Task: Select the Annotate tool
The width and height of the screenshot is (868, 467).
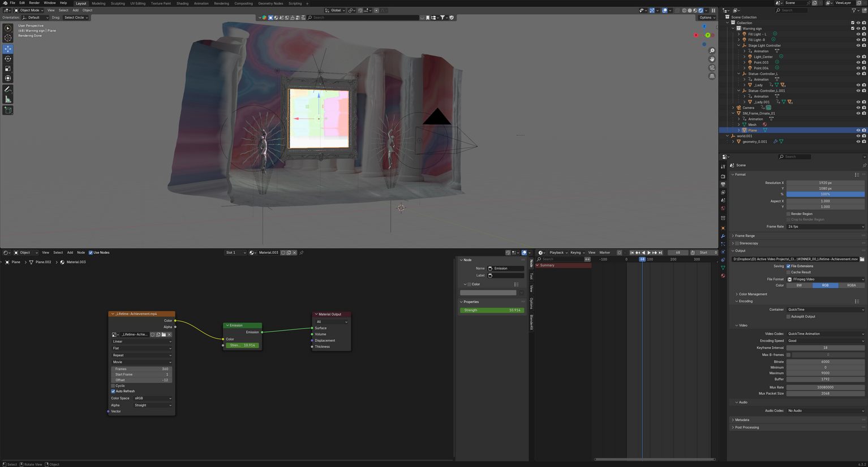Action: (8, 89)
